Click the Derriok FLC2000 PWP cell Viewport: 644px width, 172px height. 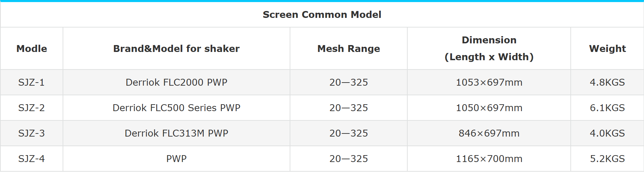[x=176, y=82]
